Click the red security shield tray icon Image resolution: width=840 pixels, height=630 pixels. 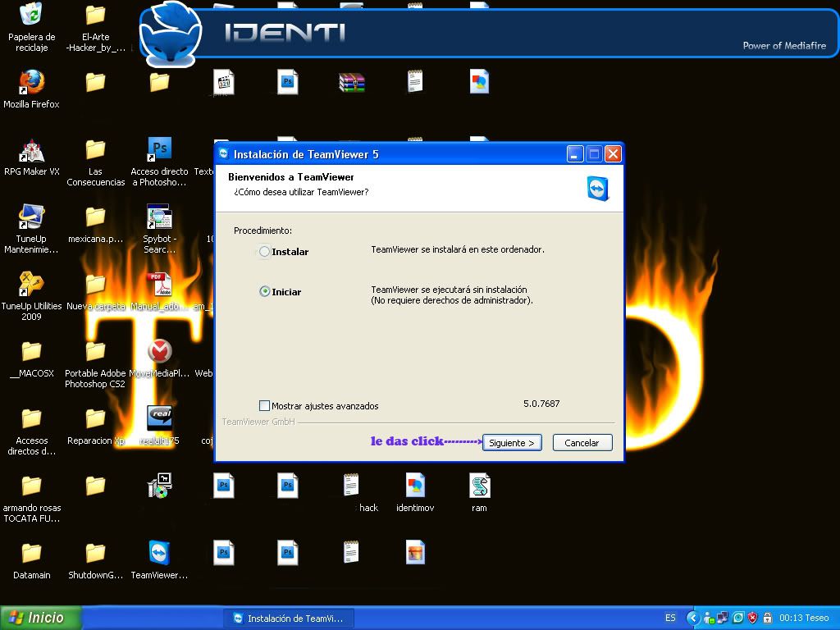tap(753, 618)
